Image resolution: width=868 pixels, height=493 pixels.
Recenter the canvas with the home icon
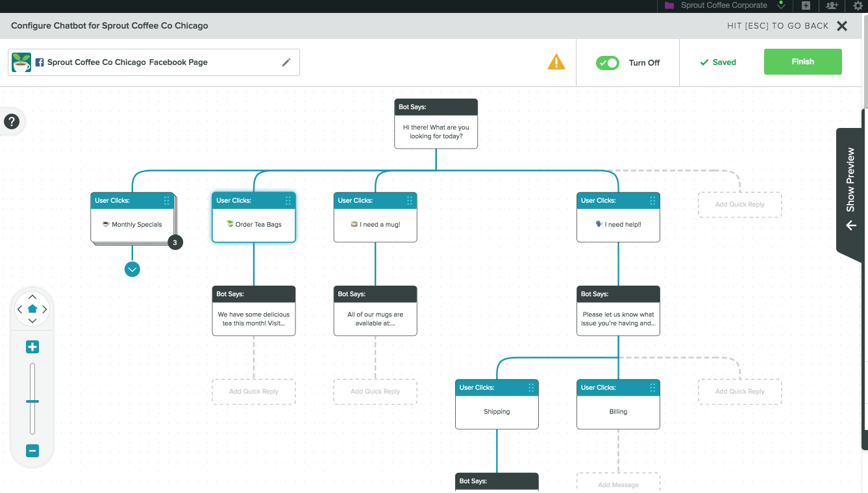(32, 309)
